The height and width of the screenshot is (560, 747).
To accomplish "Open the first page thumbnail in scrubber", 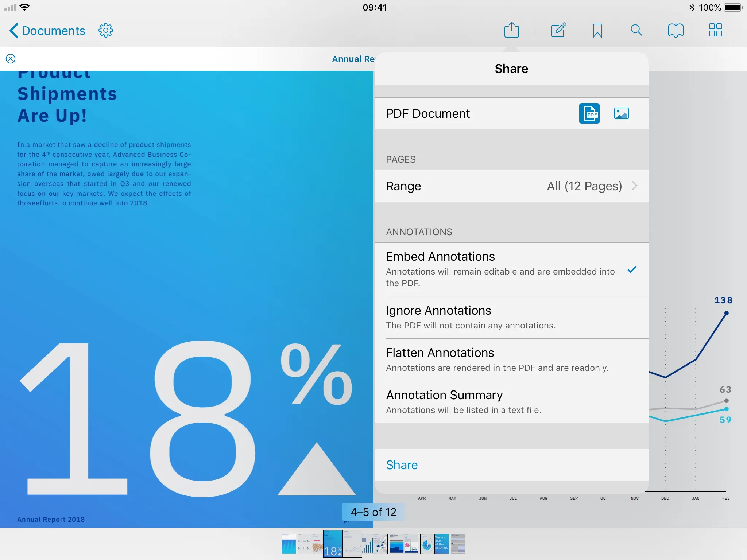I will 289,544.
